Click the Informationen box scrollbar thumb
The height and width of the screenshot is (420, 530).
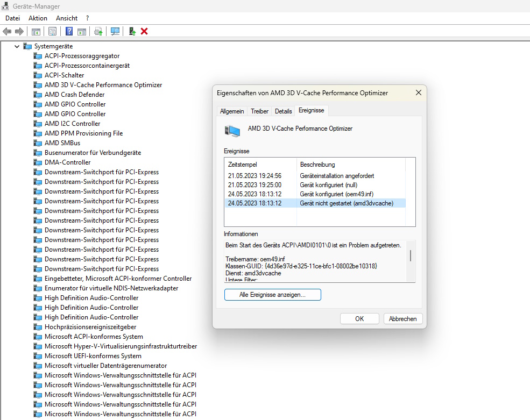coord(411,256)
